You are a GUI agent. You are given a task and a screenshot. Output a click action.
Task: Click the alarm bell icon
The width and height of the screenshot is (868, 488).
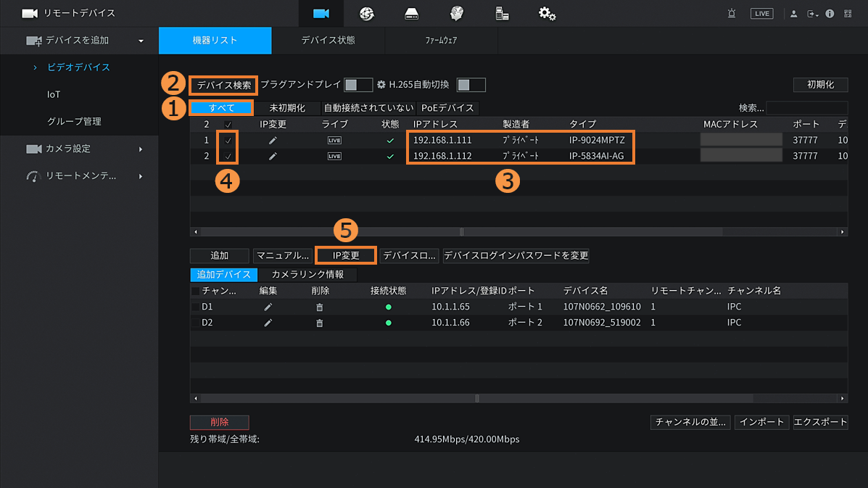[731, 14]
